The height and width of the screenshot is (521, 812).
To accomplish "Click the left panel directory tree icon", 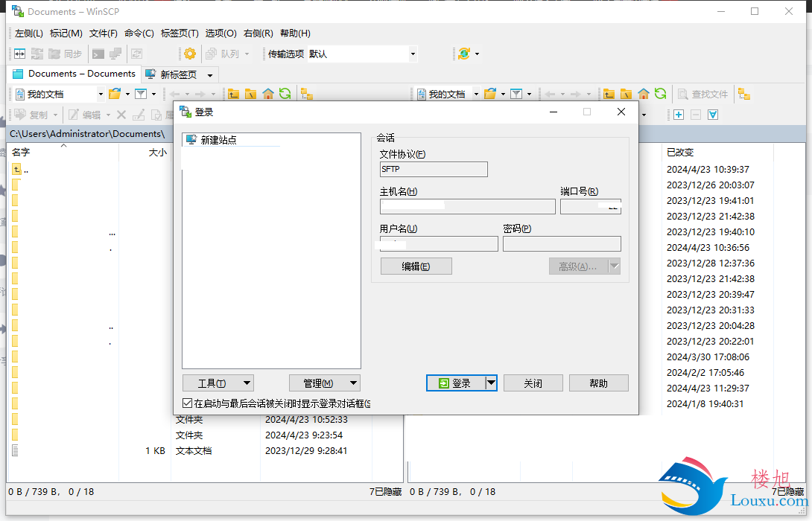I will [307, 95].
